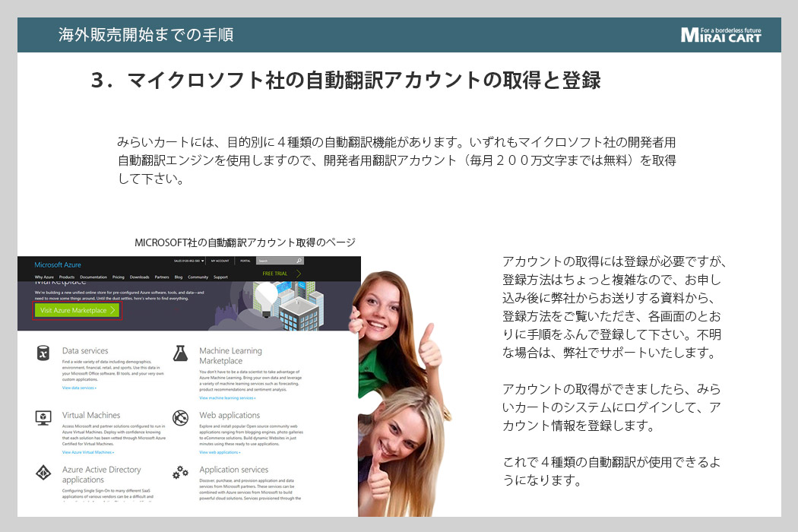
Task: Click the View web applications link
Action: coord(220,452)
